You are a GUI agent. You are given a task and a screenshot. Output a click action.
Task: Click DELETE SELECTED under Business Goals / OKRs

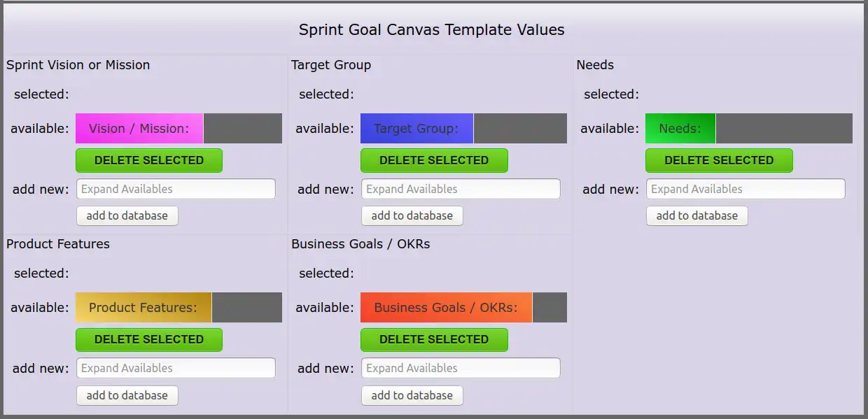[434, 339]
